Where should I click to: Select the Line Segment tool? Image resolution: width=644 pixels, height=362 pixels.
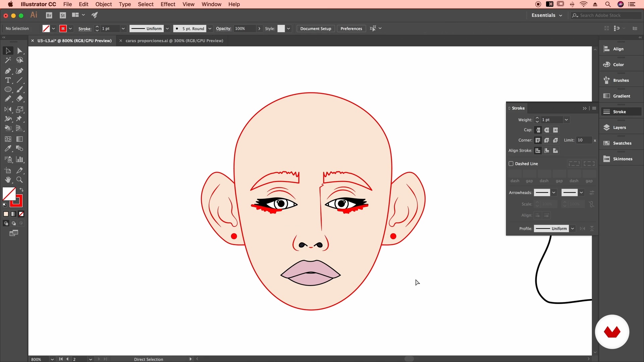pyautogui.click(x=20, y=80)
